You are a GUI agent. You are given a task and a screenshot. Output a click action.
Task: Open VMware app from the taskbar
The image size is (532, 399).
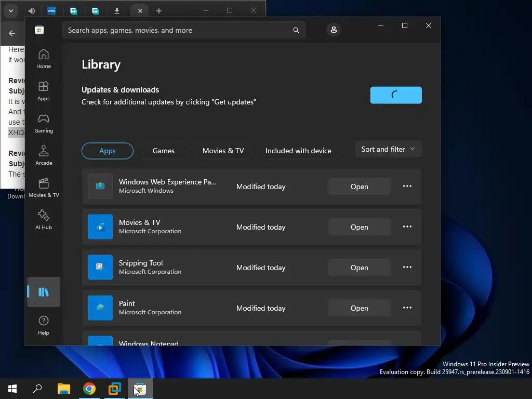click(x=115, y=389)
